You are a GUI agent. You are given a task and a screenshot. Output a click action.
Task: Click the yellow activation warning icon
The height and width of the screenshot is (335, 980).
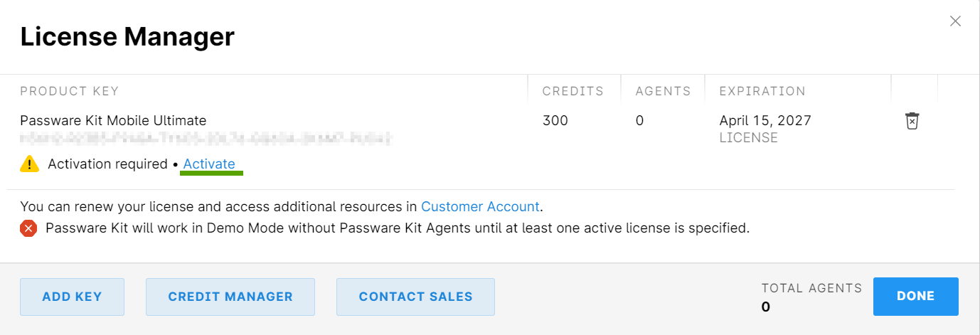pos(29,164)
